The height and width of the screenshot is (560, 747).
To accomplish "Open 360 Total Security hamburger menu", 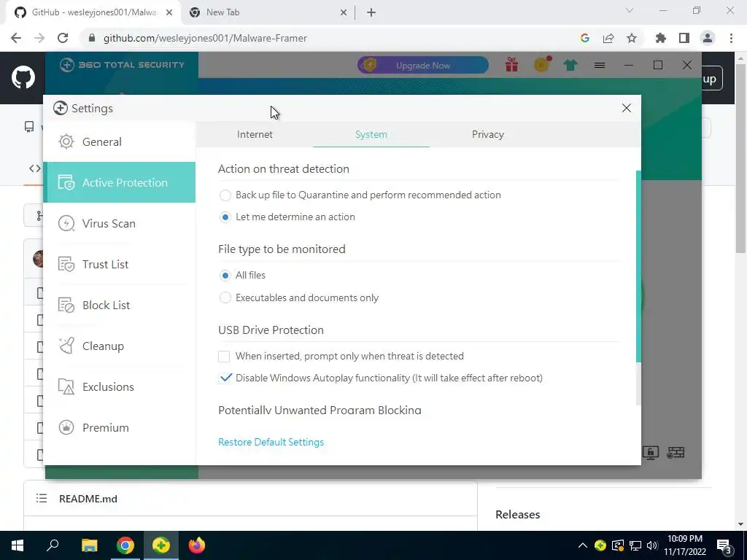I will [x=600, y=65].
